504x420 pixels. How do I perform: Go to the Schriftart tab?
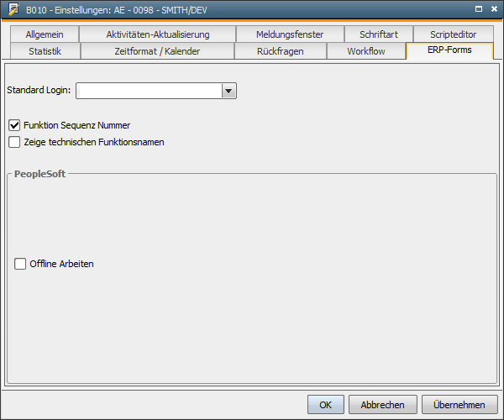pyautogui.click(x=378, y=34)
